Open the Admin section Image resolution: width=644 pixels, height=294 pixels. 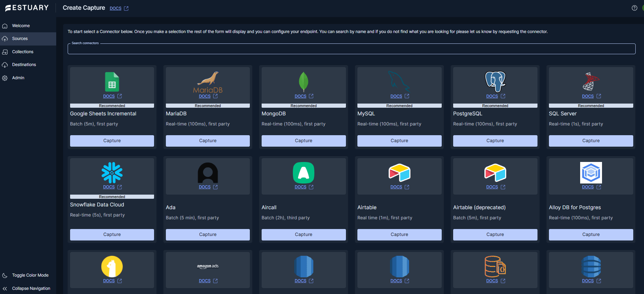point(18,78)
